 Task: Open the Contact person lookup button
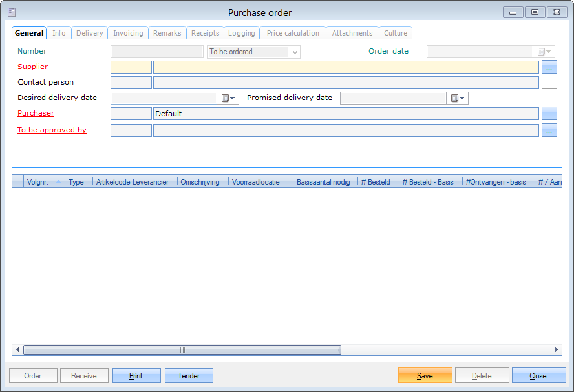coord(549,83)
